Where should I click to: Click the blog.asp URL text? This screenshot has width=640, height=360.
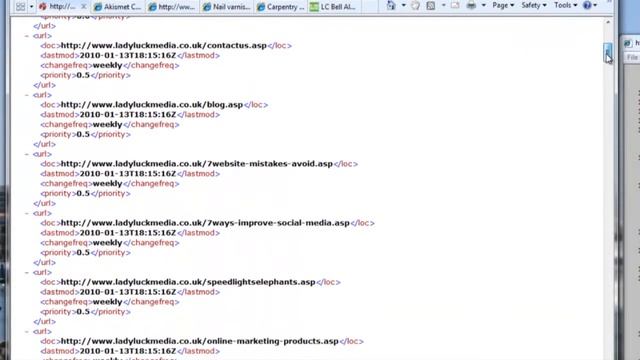pyautogui.click(x=152, y=104)
